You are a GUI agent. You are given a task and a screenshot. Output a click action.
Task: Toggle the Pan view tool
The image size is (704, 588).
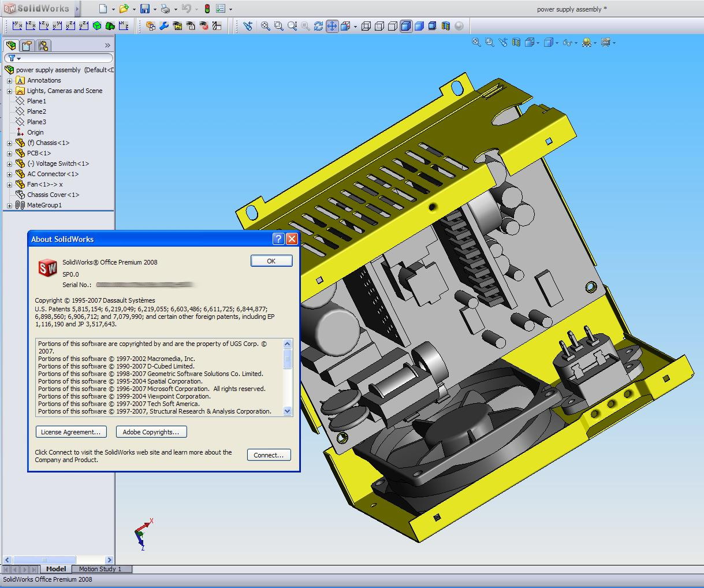coord(332,26)
